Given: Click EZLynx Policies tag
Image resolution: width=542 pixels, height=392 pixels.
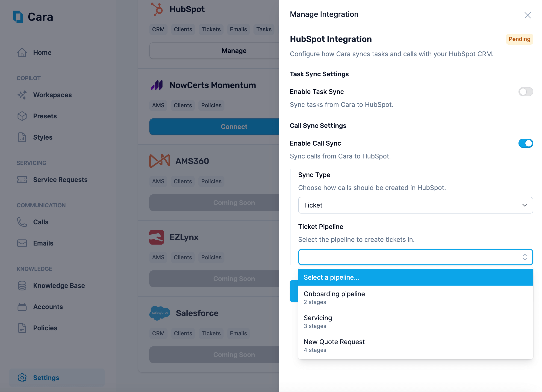Looking at the screenshot, I should pyautogui.click(x=211, y=257).
